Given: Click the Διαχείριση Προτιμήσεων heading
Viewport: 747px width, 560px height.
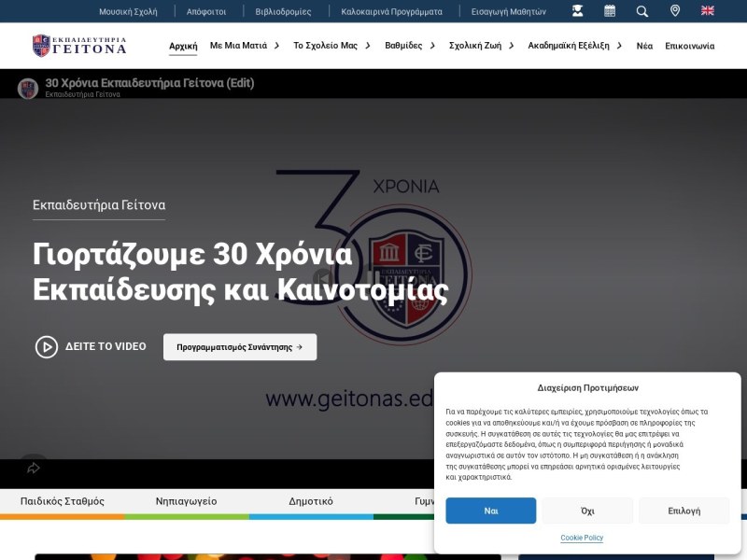Looking at the screenshot, I should (x=588, y=387).
